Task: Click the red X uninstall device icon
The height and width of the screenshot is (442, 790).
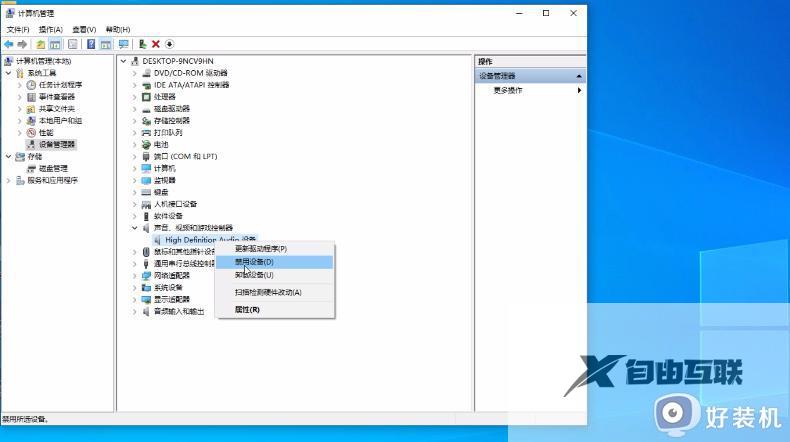Action: tap(156, 44)
